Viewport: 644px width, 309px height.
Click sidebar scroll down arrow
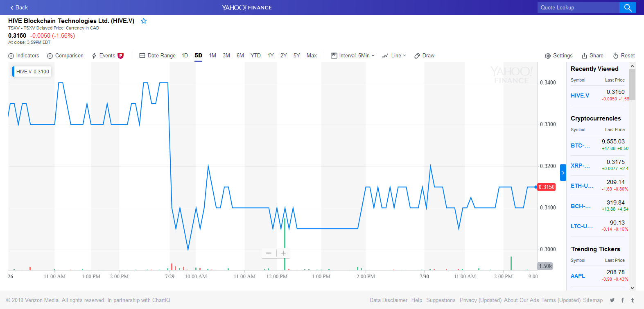633,288
